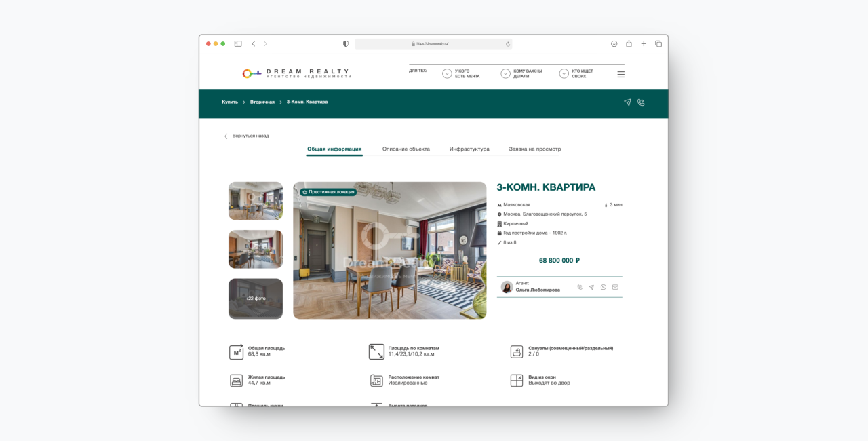Click the "3-КОМН. КВАРТИРА" heading

tap(547, 187)
